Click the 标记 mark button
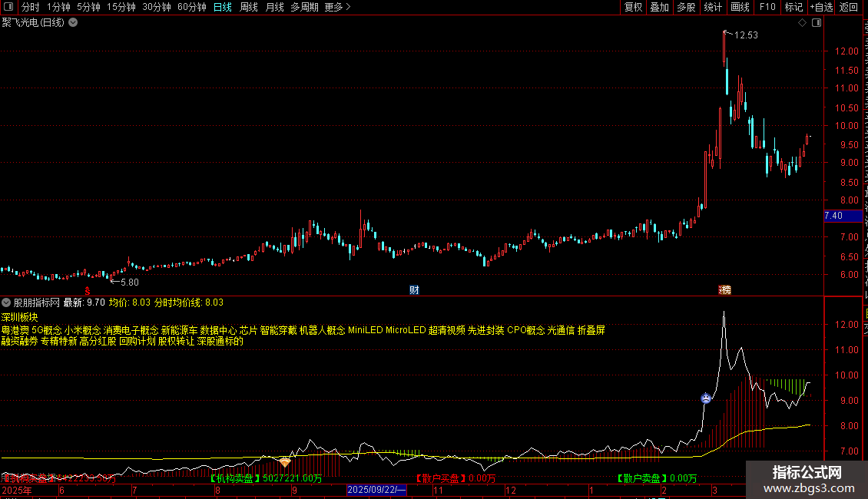868x499 pixels. (x=793, y=7)
